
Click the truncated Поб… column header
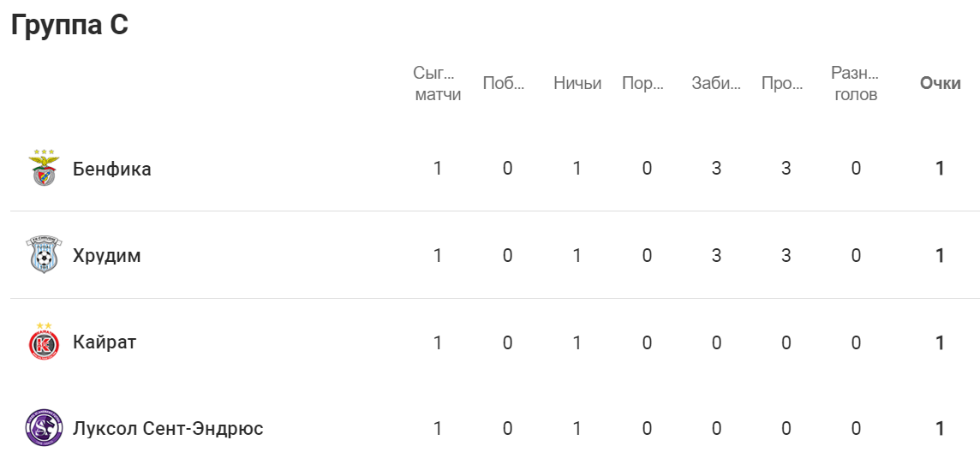[x=504, y=84]
